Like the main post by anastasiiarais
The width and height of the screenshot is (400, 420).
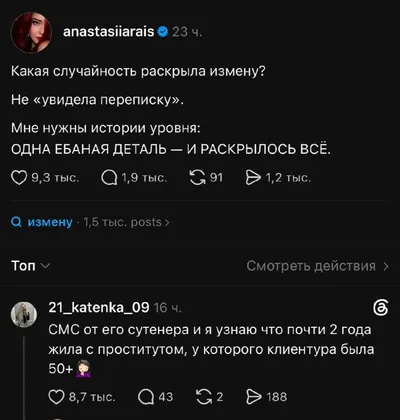[19, 178]
